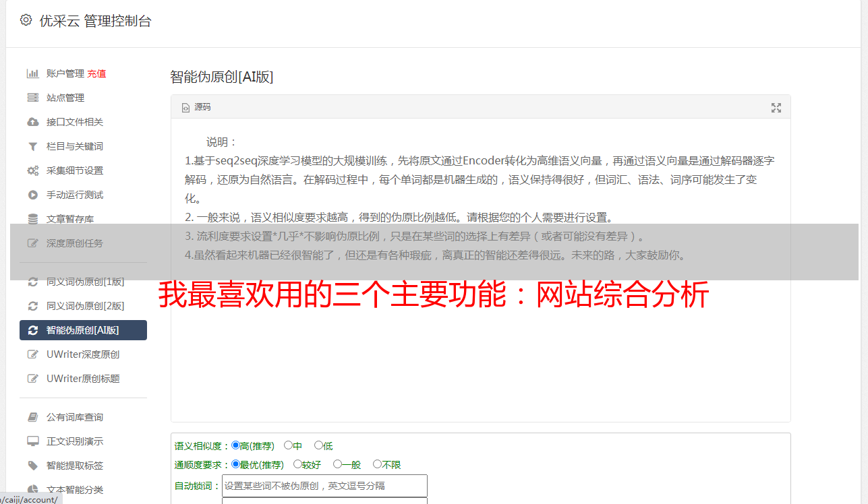Open 公有词库查询 in sidebar
The width and height of the screenshot is (868, 504).
click(x=74, y=417)
